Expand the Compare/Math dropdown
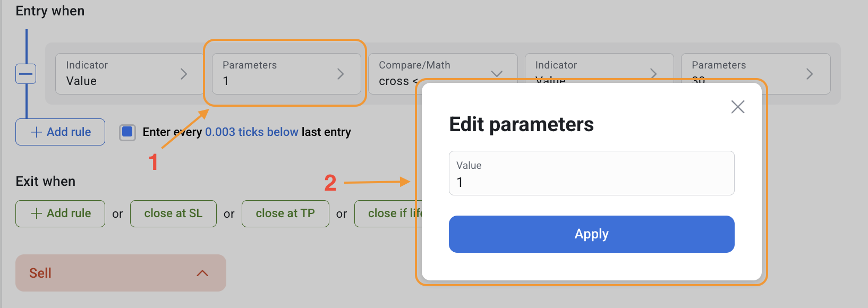Image resolution: width=868 pixels, height=308 pixels. [442, 74]
